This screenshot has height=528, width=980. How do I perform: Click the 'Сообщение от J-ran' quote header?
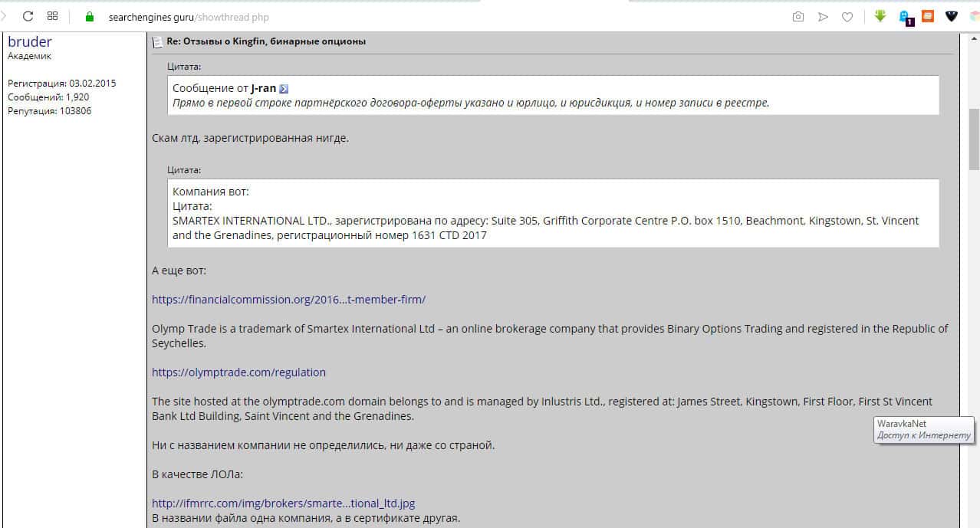tap(224, 89)
